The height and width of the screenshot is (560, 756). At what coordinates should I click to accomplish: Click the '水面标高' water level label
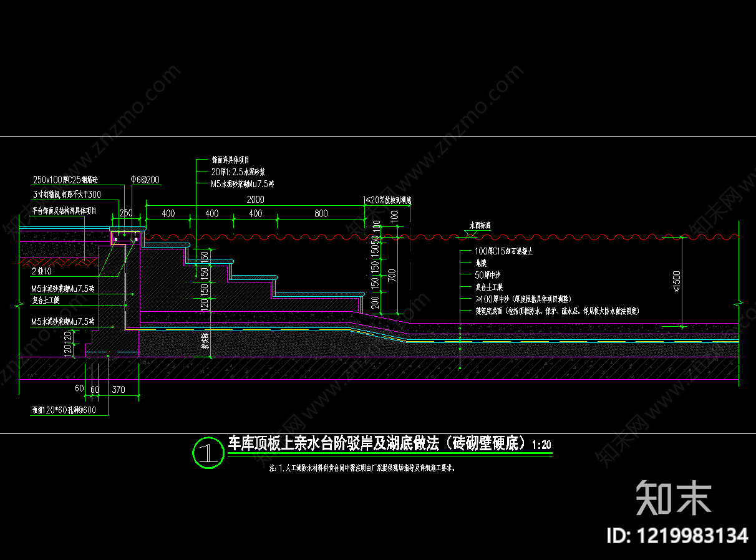480,224
